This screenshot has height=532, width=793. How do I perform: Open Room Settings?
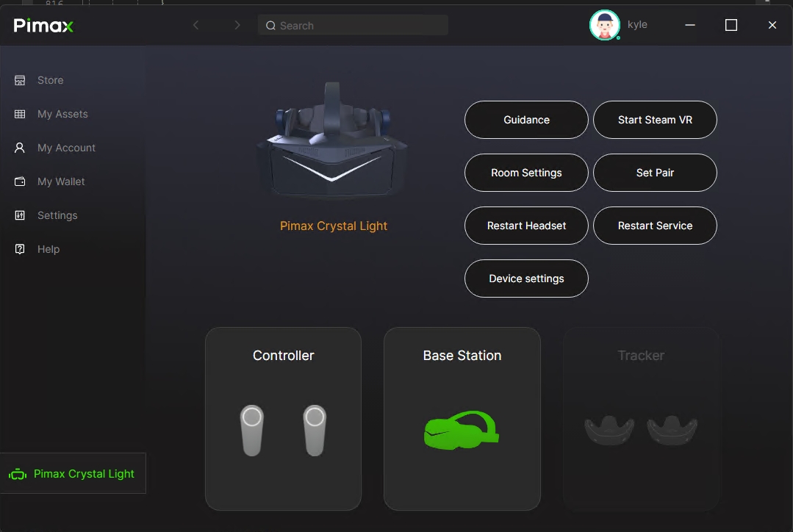(x=526, y=173)
